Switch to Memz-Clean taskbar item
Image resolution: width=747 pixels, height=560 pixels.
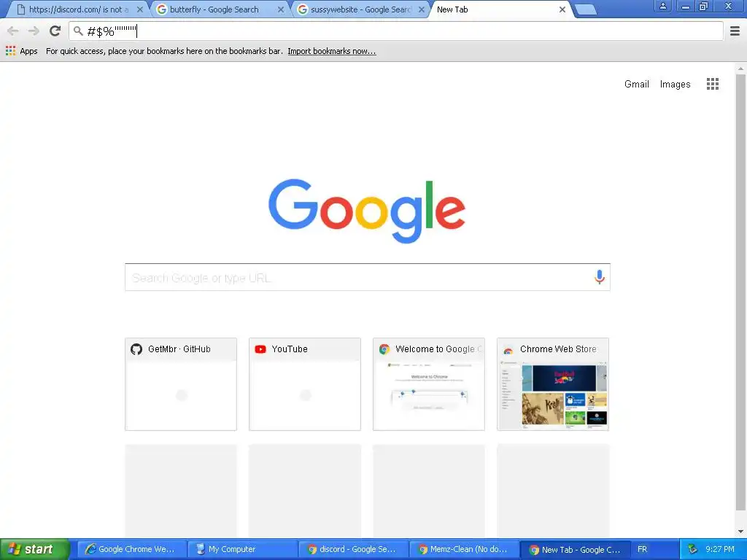464,549
